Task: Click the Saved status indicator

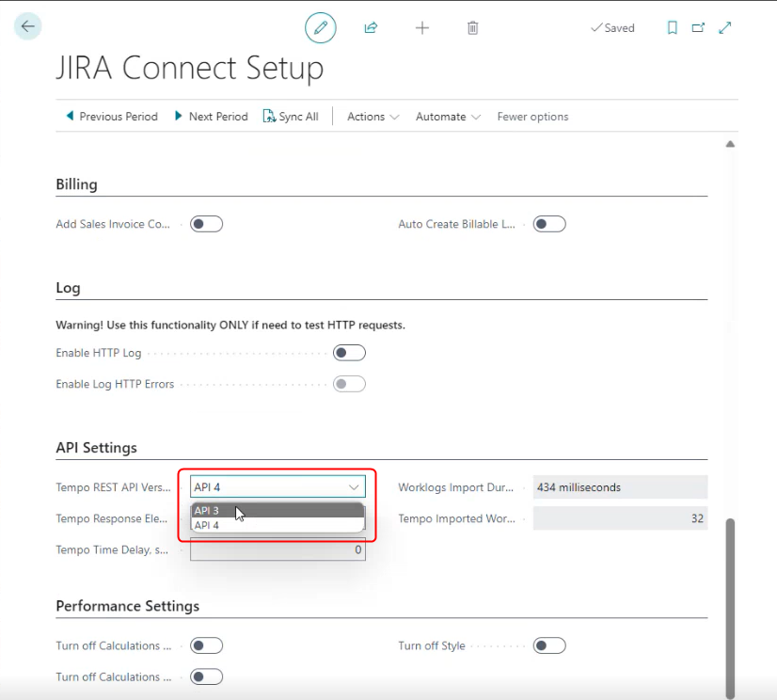Action: (x=612, y=28)
